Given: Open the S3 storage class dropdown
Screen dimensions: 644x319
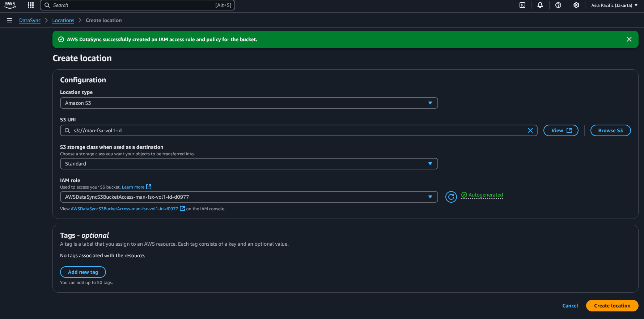Looking at the screenshot, I should point(249,164).
